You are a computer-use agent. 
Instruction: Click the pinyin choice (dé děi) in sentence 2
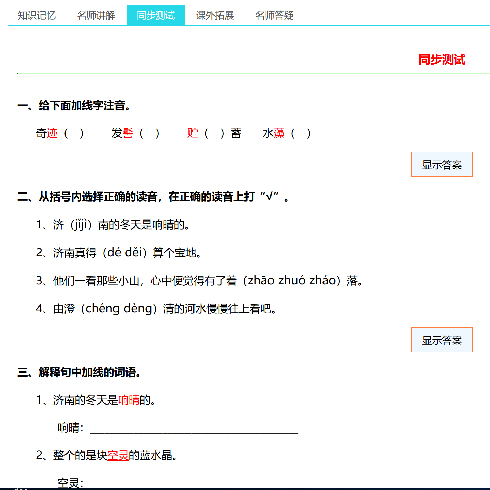(125, 252)
